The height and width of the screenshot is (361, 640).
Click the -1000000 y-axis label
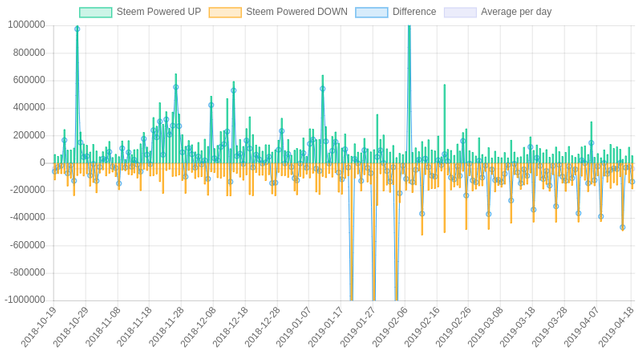[25, 300]
